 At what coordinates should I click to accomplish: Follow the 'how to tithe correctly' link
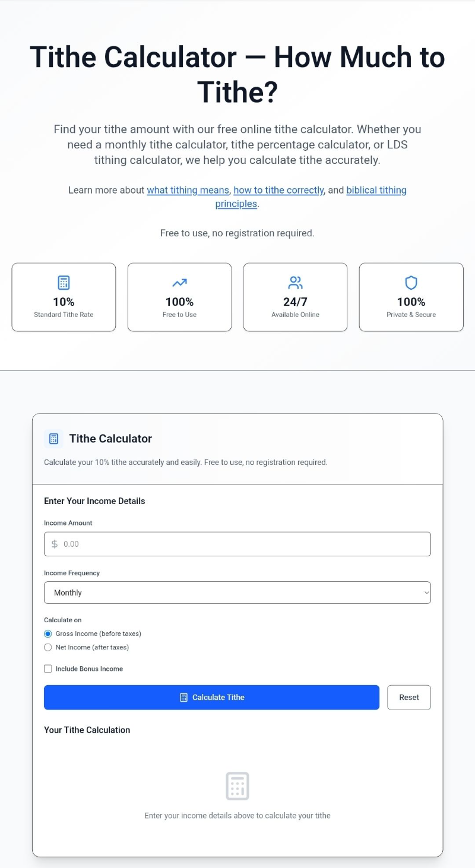[x=278, y=190]
